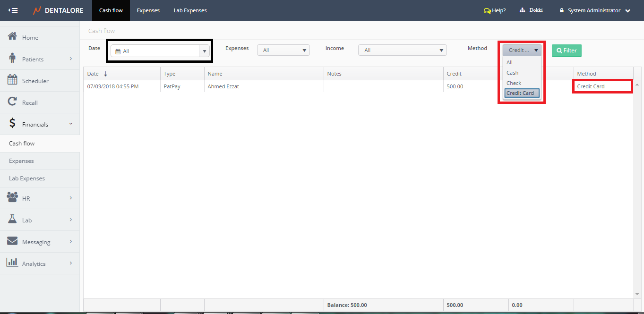Viewport: 644px width, 314px height.
Task: Select Cash from the Method list
Action: coord(513,73)
